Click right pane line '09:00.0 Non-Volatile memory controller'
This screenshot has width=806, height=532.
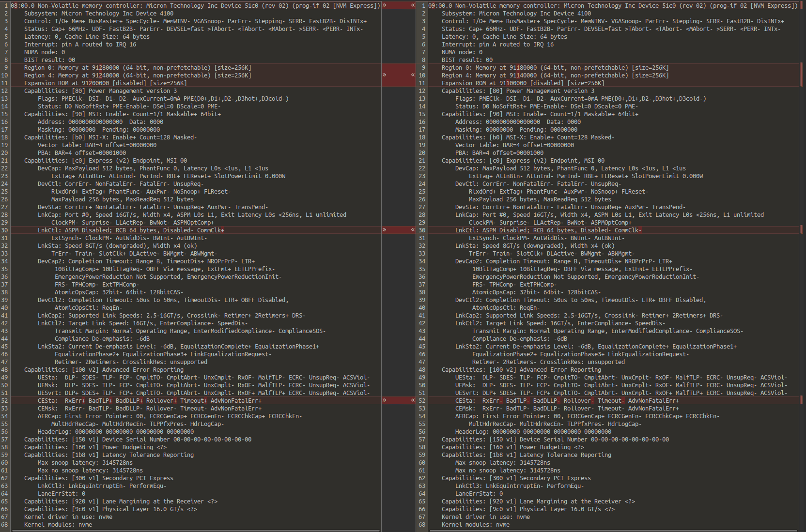[613, 5]
